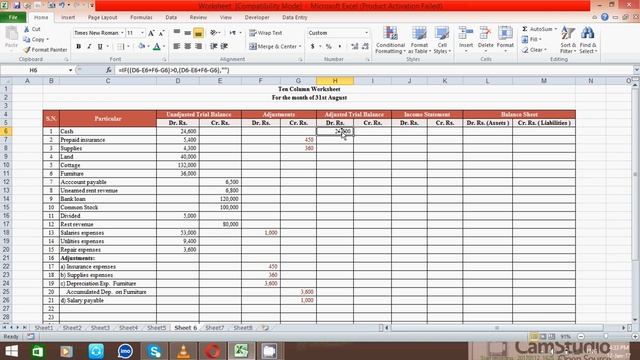
Task: Switch to the Formulas tab
Action: 141,18
